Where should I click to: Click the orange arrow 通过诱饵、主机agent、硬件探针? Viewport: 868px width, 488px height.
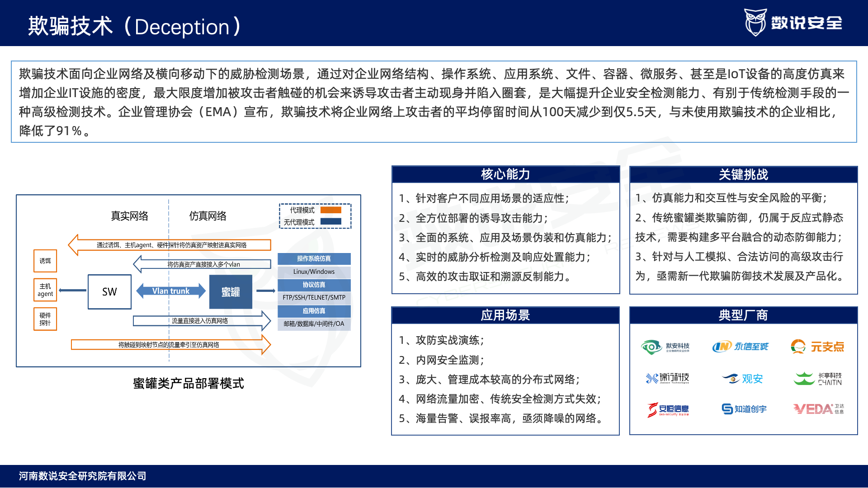click(170, 245)
